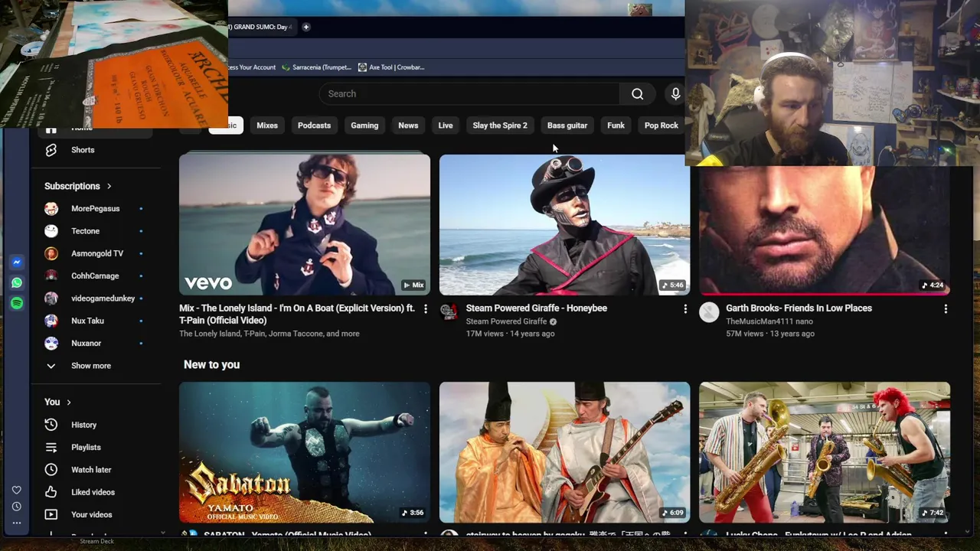This screenshot has height=551, width=980.
Task: Click the Watch later clock icon
Action: 51,470
